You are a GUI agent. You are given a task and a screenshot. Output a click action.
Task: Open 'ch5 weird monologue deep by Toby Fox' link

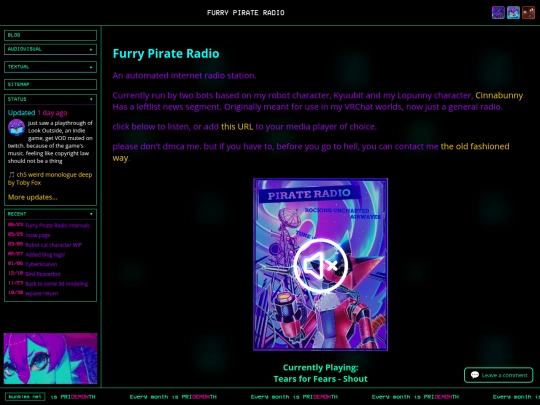click(50, 179)
